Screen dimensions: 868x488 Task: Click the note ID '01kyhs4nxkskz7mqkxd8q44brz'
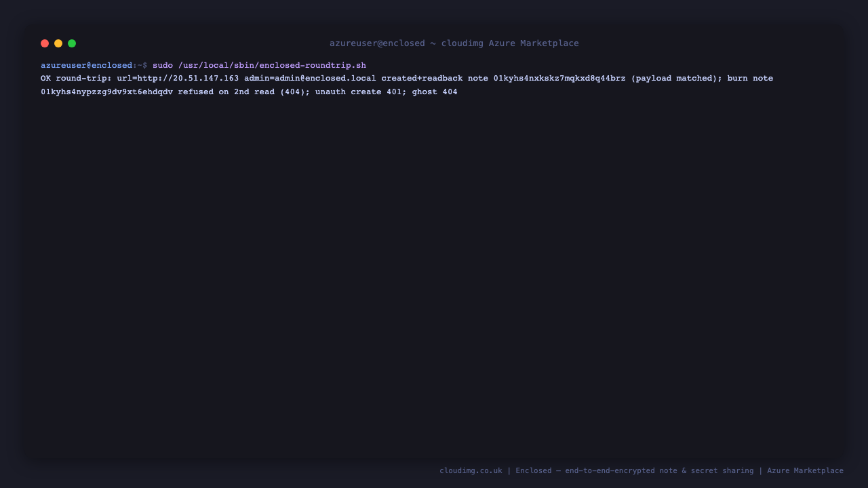coord(559,79)
